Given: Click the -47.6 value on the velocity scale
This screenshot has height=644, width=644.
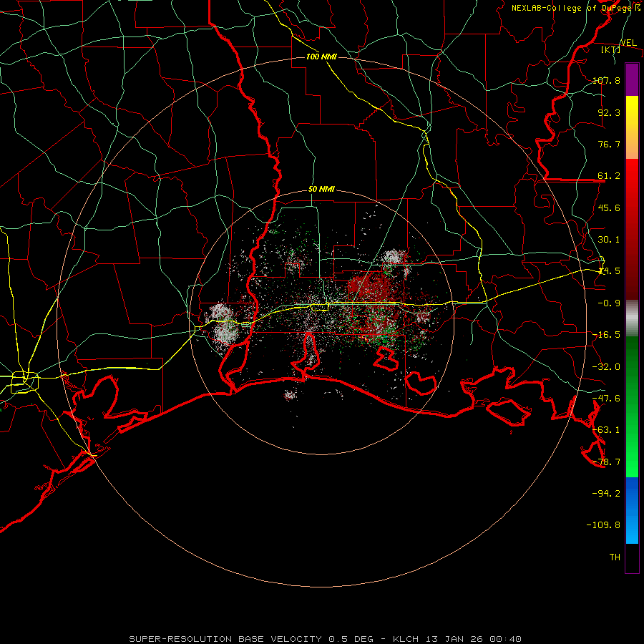Looking at the screenshot, I should [606, 399].
